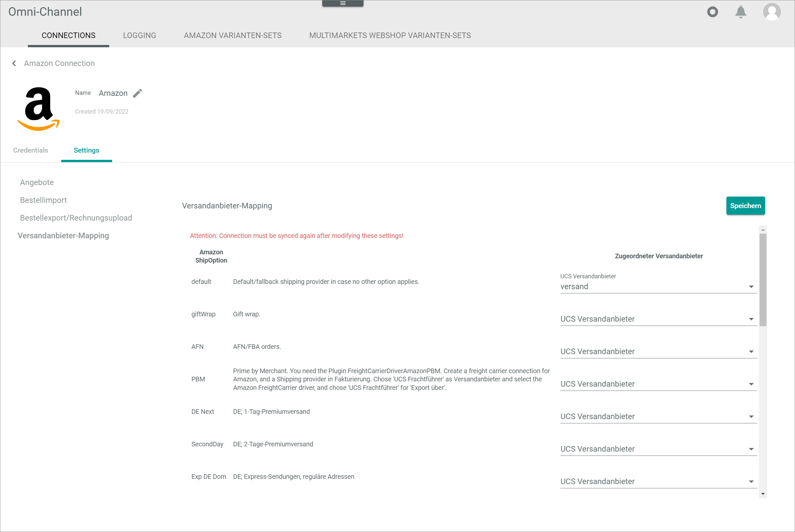Click the Amazon logo thumbnail

38,109
